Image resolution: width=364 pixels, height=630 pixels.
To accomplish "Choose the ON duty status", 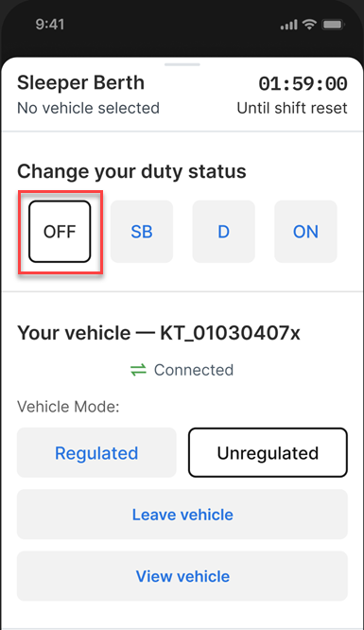I will 305,232.
